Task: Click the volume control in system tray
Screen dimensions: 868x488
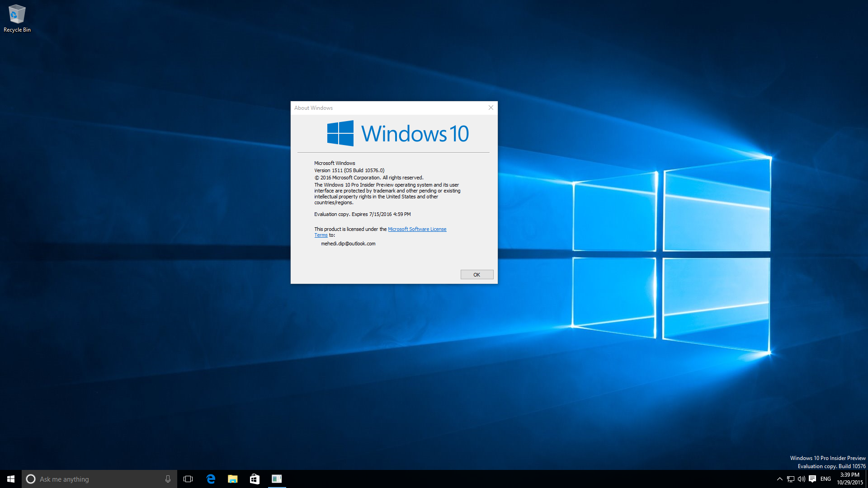Action: point(799,479)
